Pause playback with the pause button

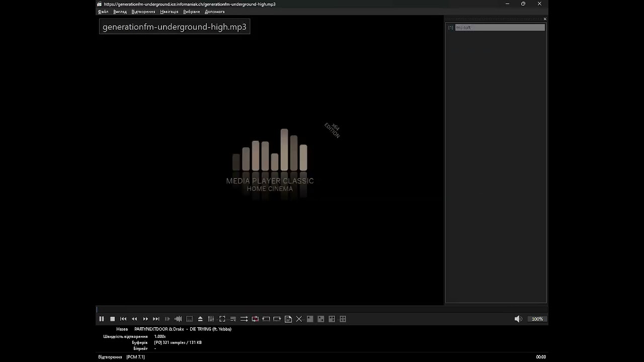pyautogui.click(x=101, y=319)
